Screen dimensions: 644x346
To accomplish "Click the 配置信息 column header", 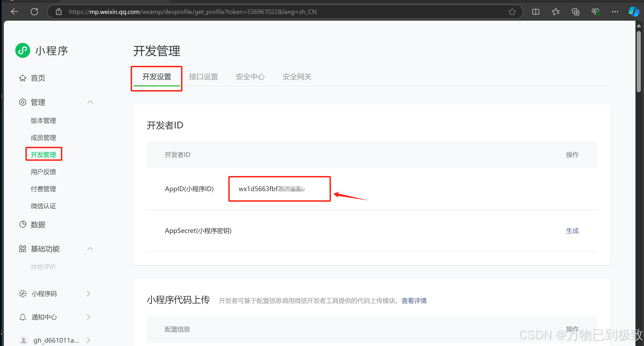I will pos(177,329).
